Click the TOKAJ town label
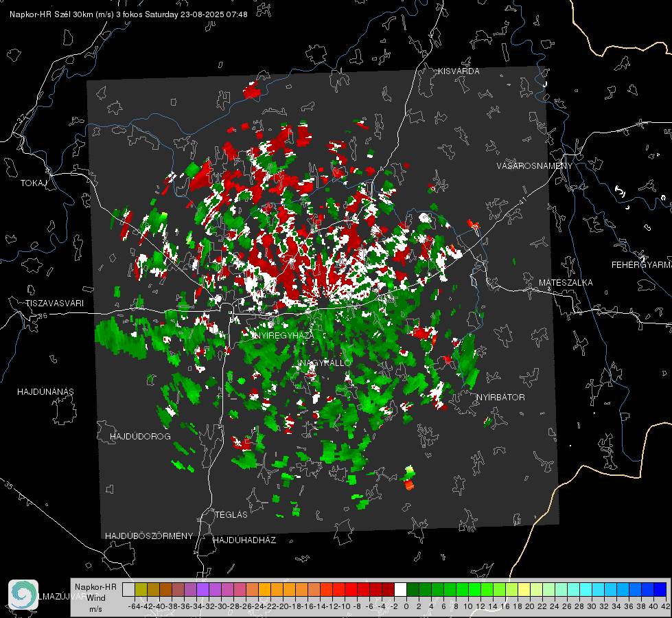Viewport: 672px width, 618px height. 34,183
